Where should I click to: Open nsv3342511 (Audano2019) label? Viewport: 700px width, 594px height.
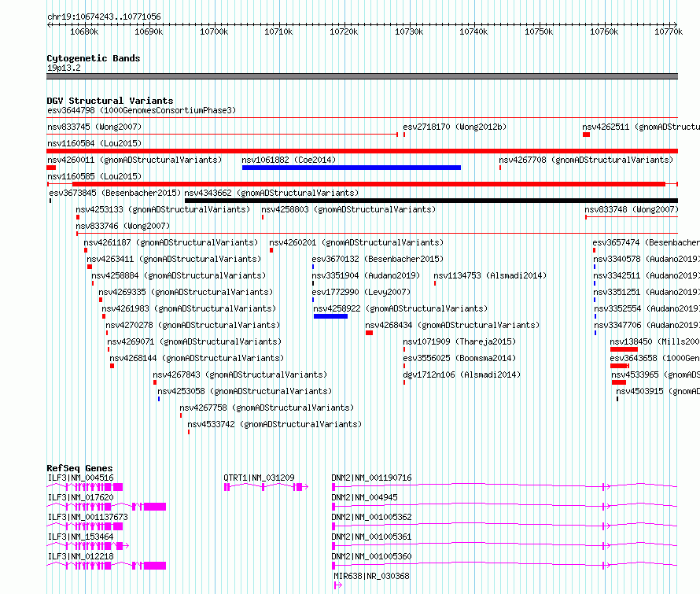pyautogui.click(x=647, y=275)
